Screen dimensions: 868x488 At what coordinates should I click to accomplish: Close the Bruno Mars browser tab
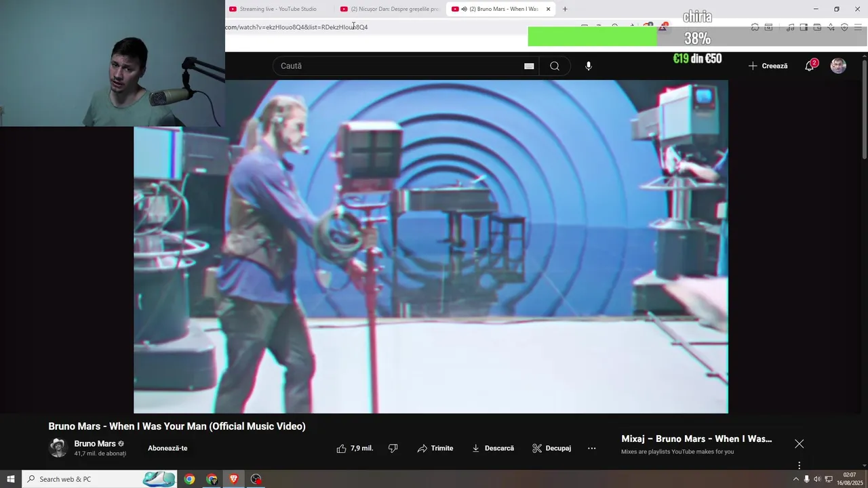click(x=548, y=9)
